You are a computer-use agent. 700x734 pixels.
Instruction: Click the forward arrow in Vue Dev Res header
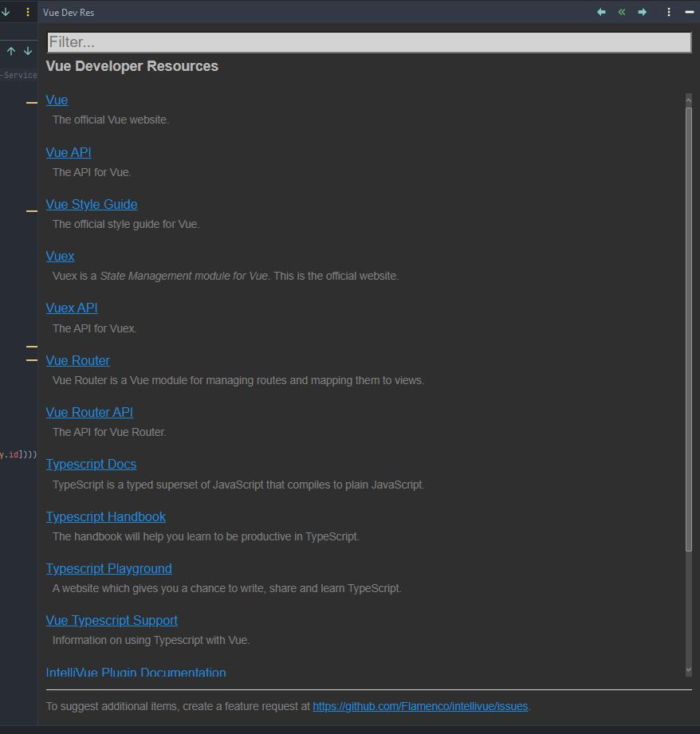click(643, 12)
